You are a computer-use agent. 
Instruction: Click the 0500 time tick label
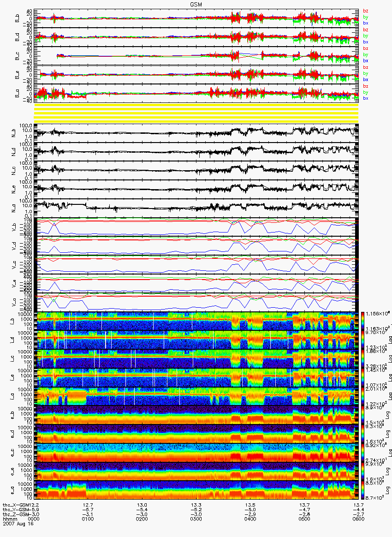pos(304,519)
